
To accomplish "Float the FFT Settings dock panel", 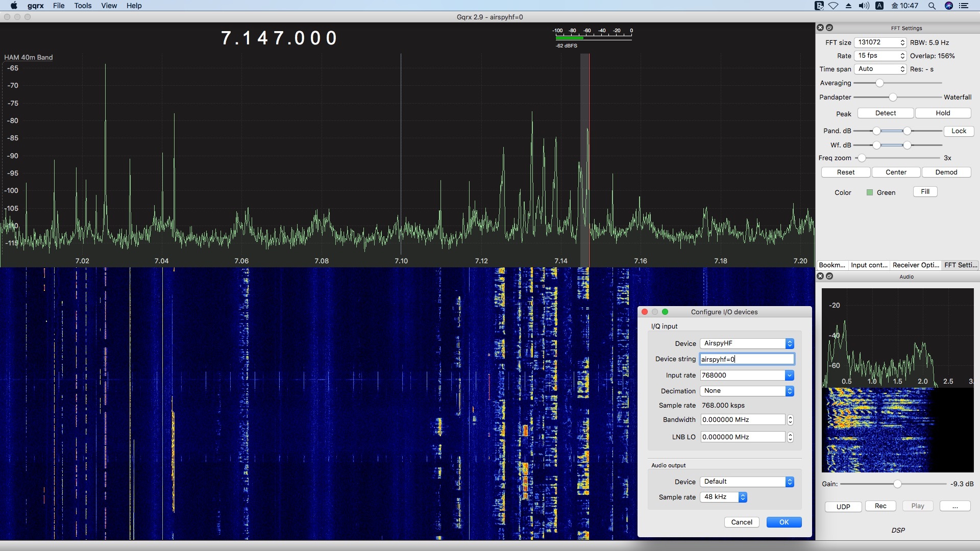I will pyautogui.click(x=829, y=28).
